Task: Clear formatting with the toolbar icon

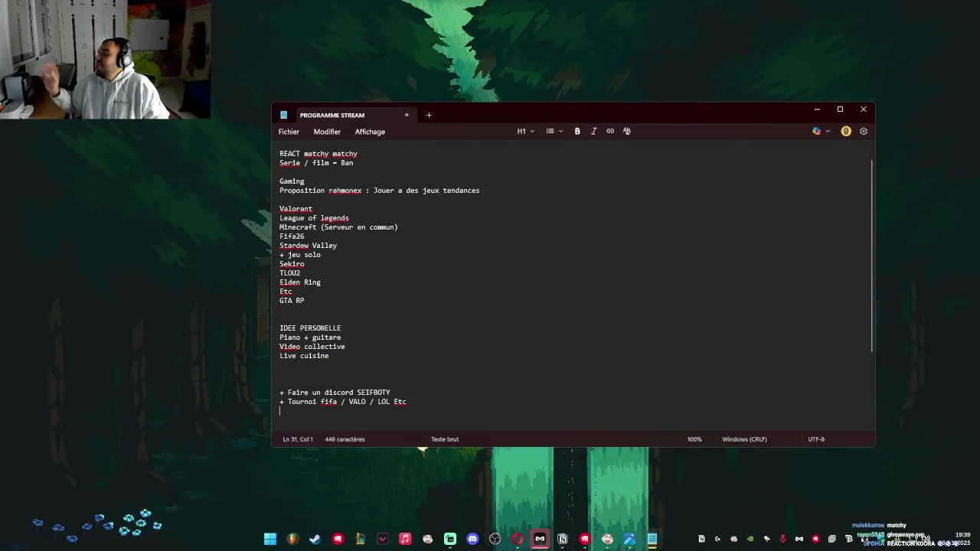Action: [x=626, y=131]
